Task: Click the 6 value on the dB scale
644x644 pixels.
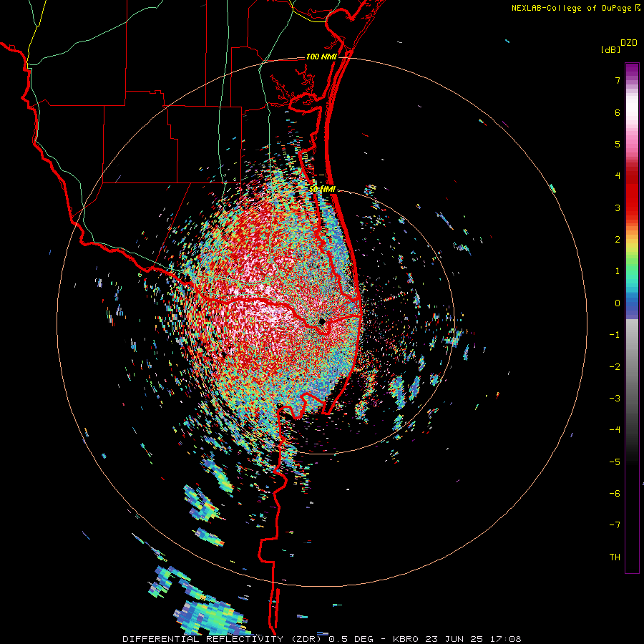Action: coord(618,112)
